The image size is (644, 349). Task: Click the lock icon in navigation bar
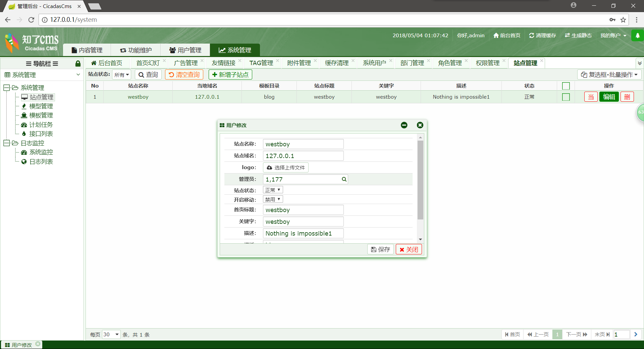point(78,63)
